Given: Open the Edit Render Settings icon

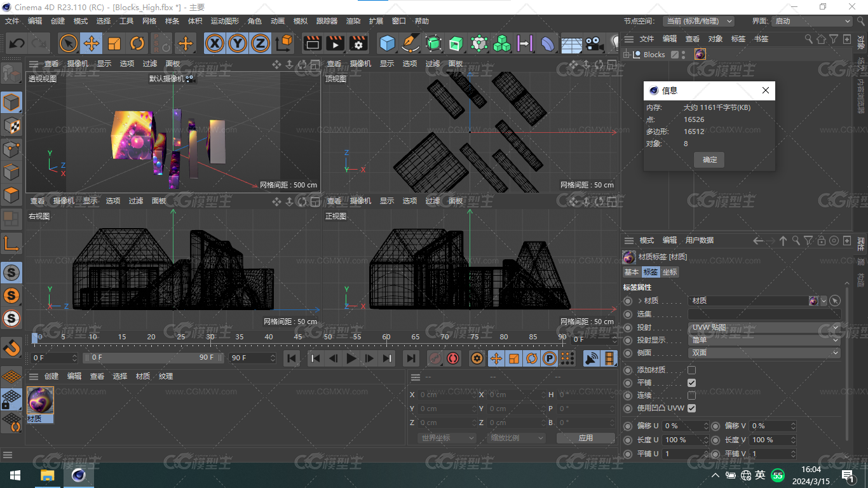Looking at the screenshot, I should pos(358,43).
